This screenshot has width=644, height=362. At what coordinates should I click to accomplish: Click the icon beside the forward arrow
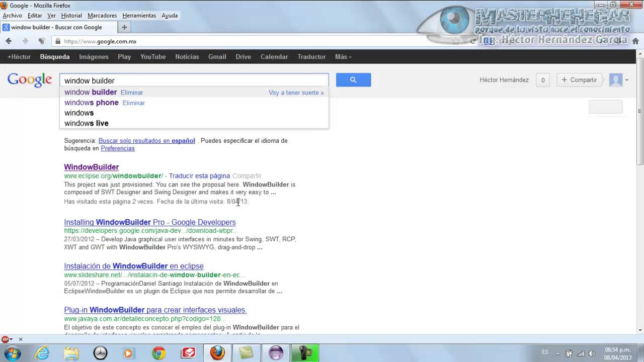[42, 41]
